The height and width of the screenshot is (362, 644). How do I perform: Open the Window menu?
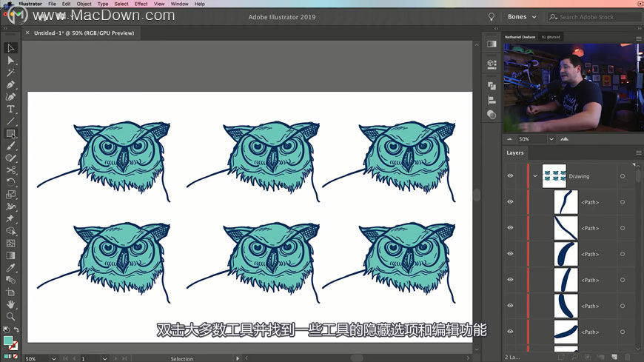179,4
